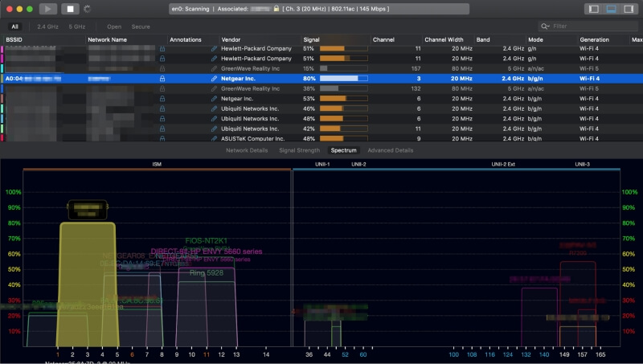Screen dimensions: 643x364
Task: Click the R7300 label in UNII-3 band
Action: point(577,253)
